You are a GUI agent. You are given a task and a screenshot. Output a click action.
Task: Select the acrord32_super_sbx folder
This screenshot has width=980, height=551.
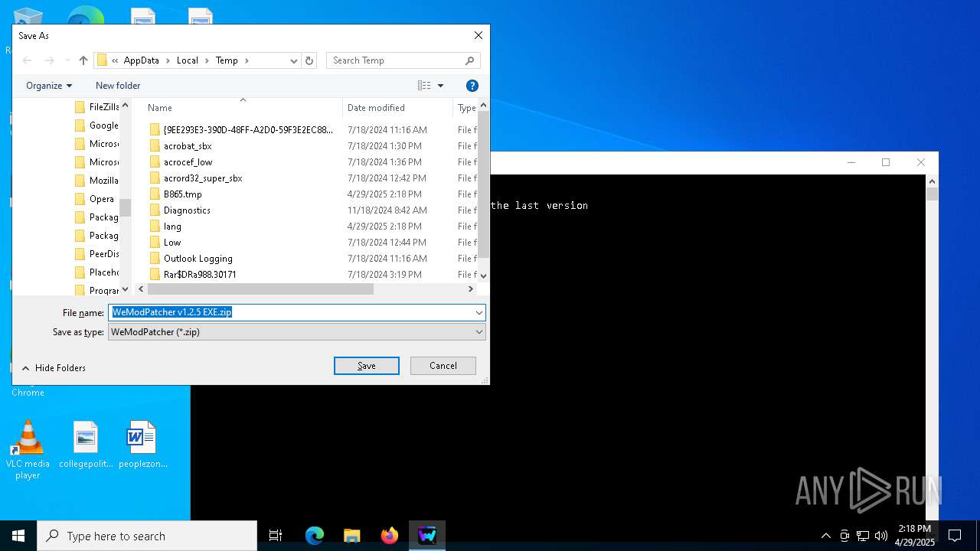point(203,178)
